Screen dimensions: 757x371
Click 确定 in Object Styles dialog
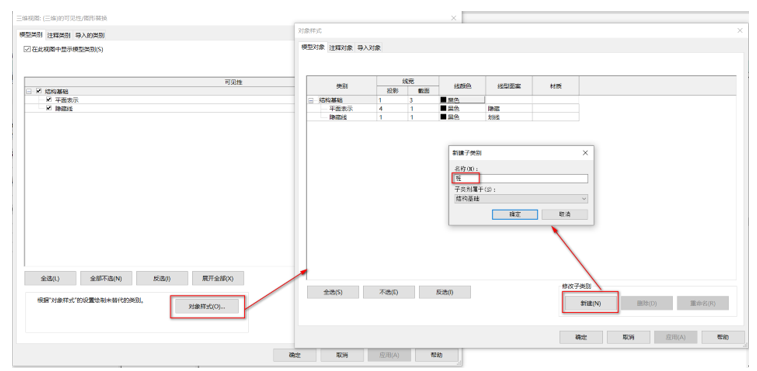pos(581,337)
